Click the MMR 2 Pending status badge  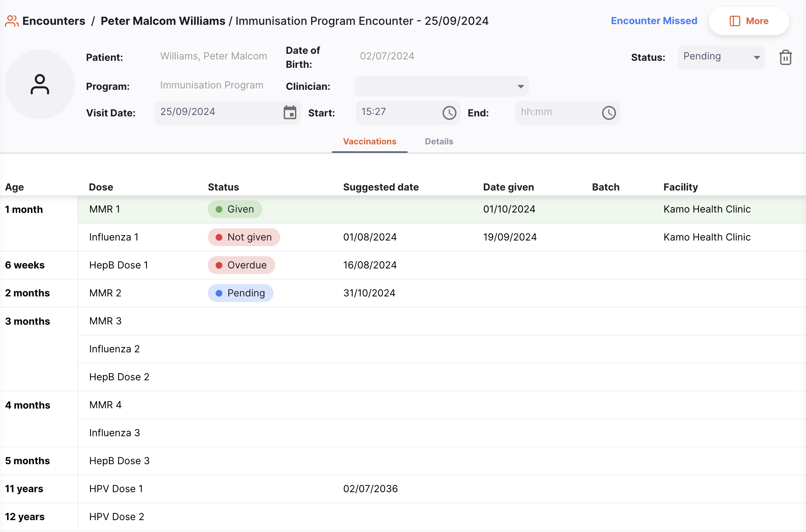[240, 293]
